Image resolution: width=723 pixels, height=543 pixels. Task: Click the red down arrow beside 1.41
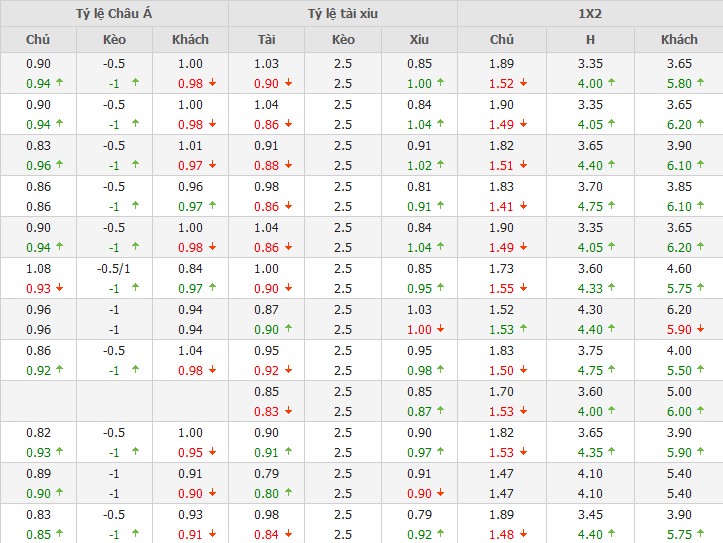pos(524,207)
